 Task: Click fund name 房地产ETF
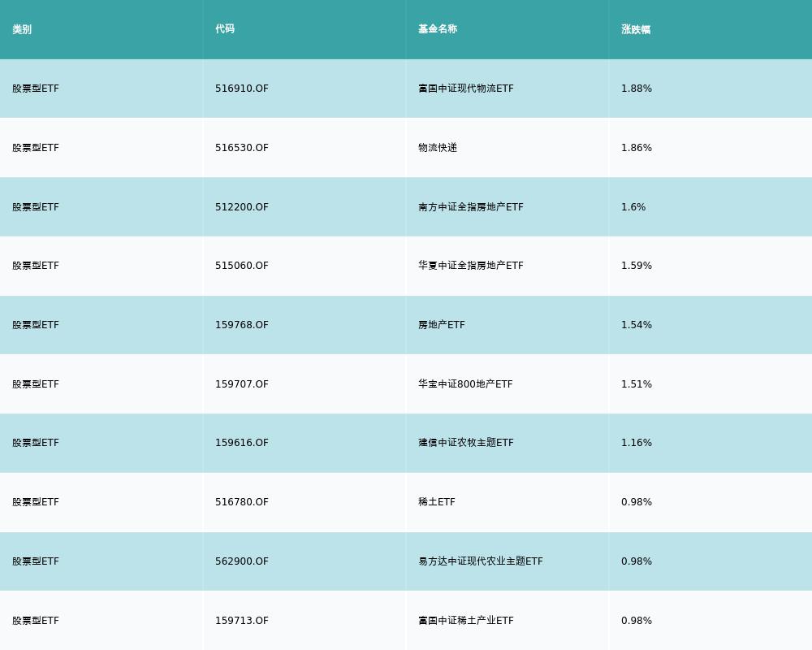pos(442,324)
